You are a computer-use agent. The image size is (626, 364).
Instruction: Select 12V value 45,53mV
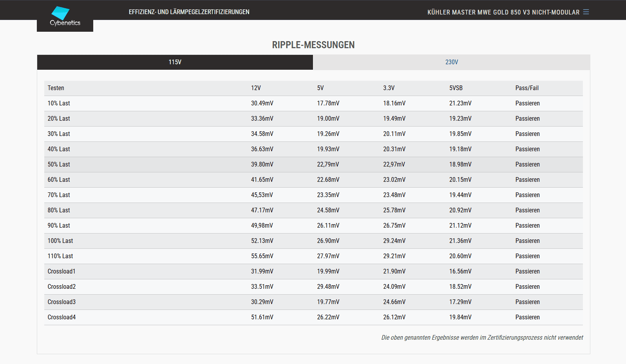point(262,195)
